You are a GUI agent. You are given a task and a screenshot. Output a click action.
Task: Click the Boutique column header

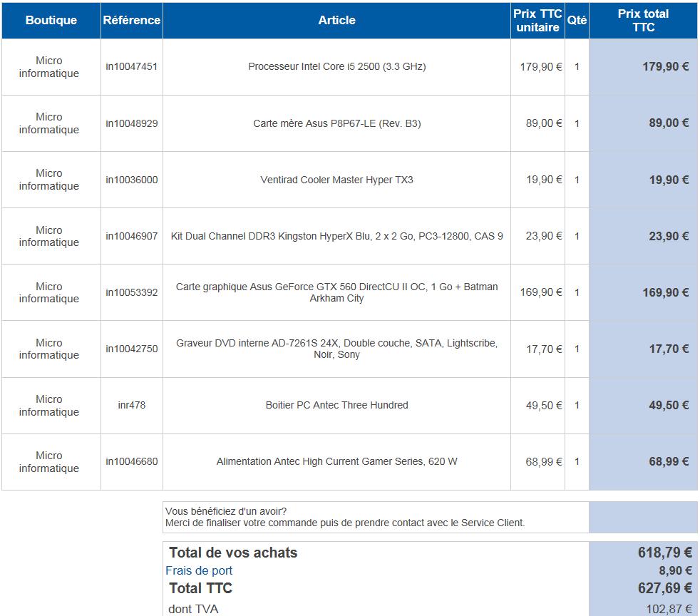point(51,20)
